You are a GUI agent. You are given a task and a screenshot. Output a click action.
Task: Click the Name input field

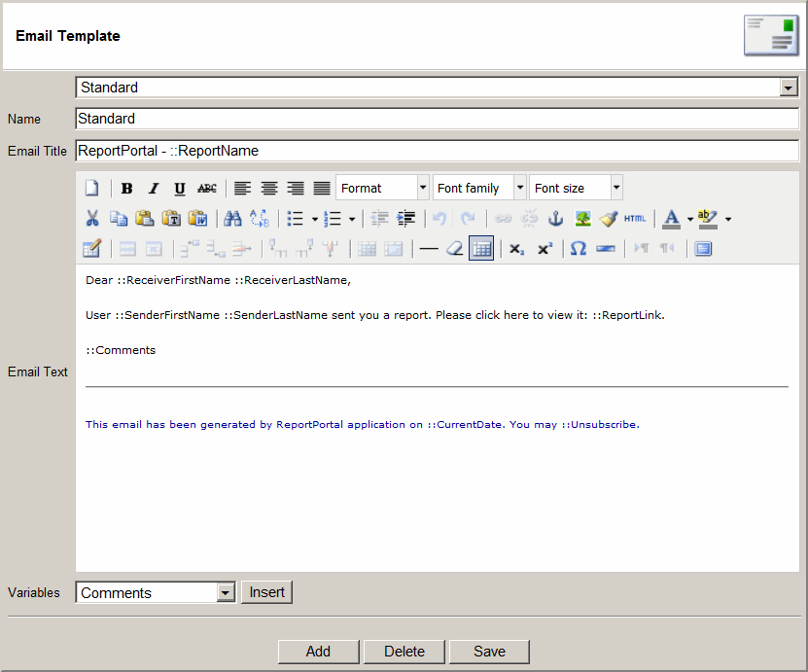tap(437, 119)
